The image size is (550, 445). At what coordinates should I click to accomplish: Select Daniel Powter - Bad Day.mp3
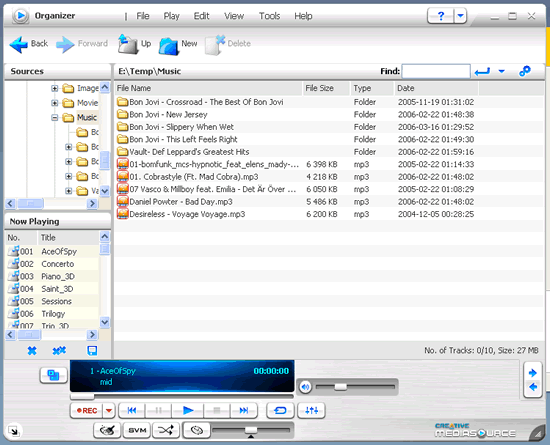pos(175,202)
